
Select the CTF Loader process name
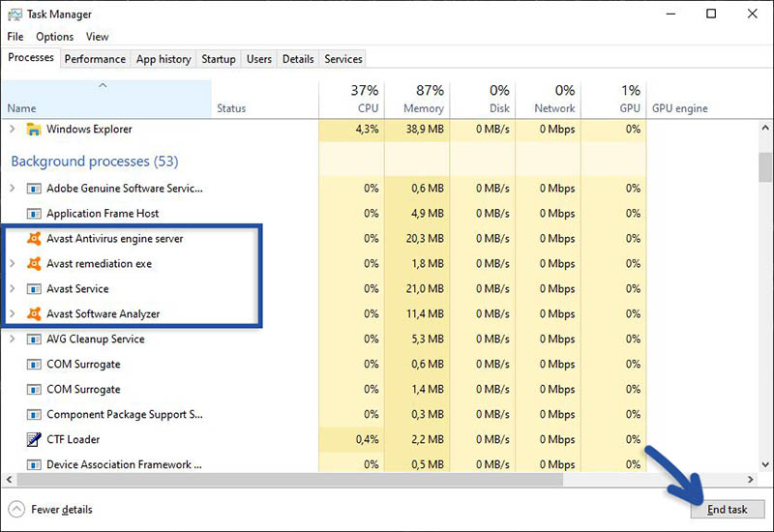pos(74,440)
